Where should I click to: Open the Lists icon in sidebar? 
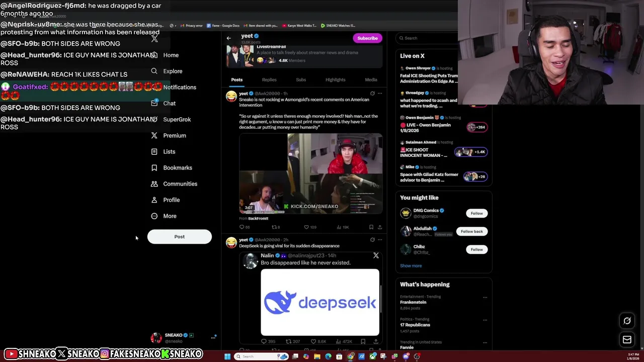pyautogui.click(x=154, y=152)
